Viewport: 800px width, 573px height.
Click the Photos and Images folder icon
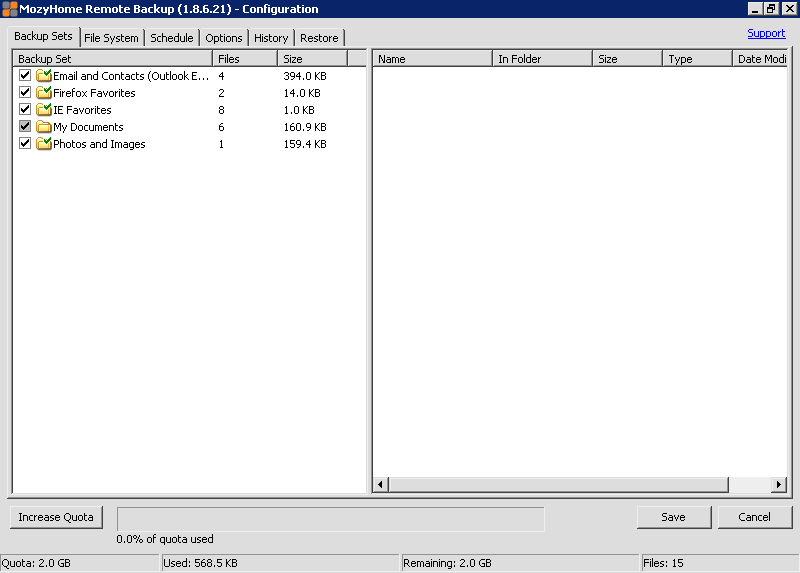[44, 143]
